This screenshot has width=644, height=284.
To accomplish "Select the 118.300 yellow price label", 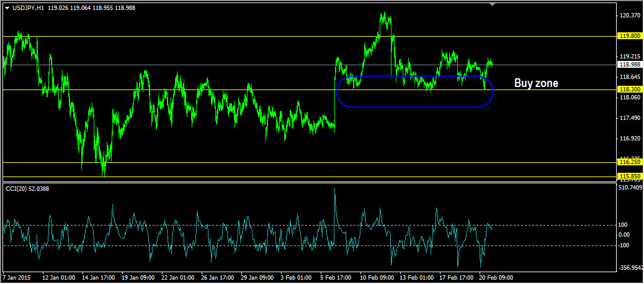I will [x=630, y=89].
